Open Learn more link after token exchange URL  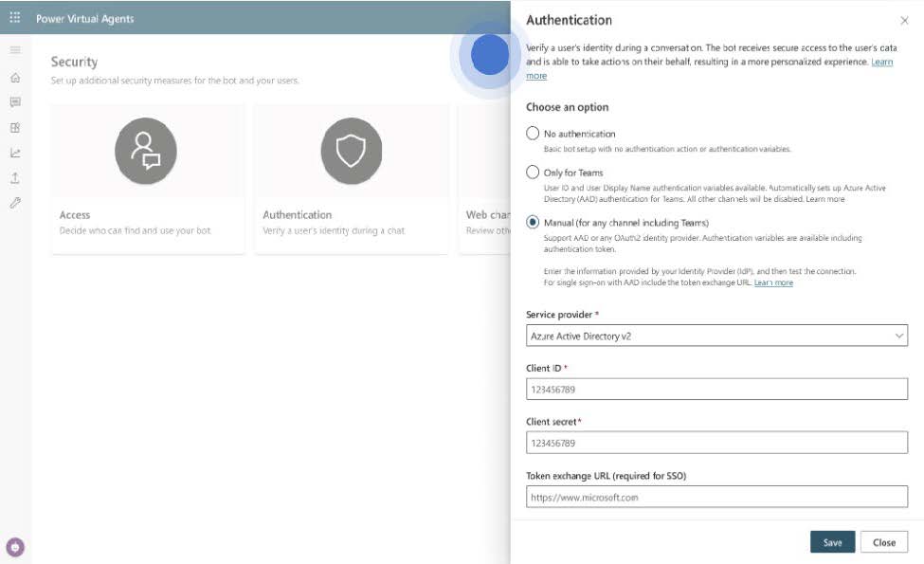tap(773, 282)
